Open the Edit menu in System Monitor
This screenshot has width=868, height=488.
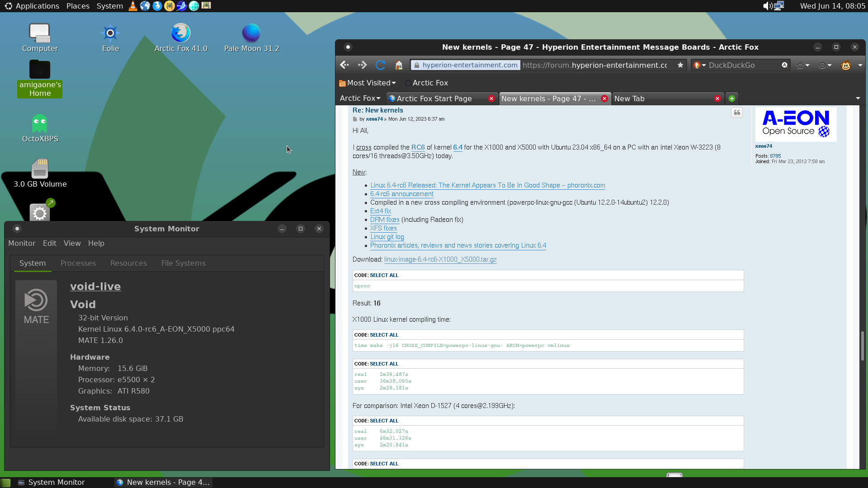click(x=50, y=243)
